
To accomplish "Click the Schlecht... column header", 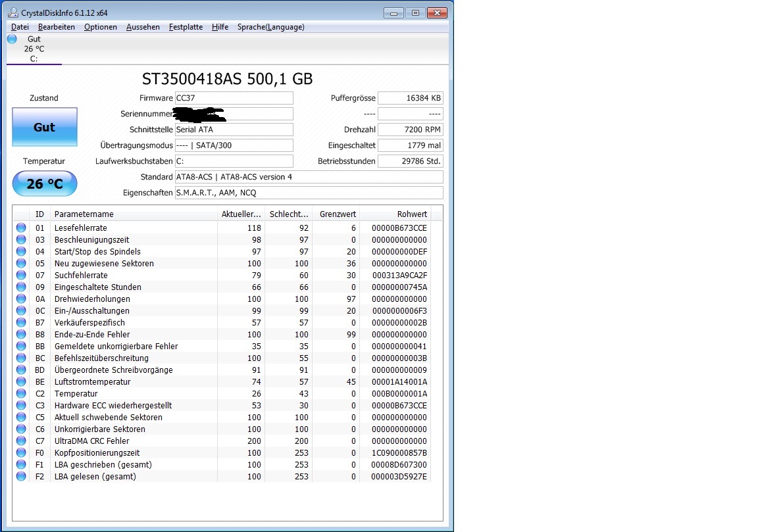I will pyautogui.click(x=289, y=214).
